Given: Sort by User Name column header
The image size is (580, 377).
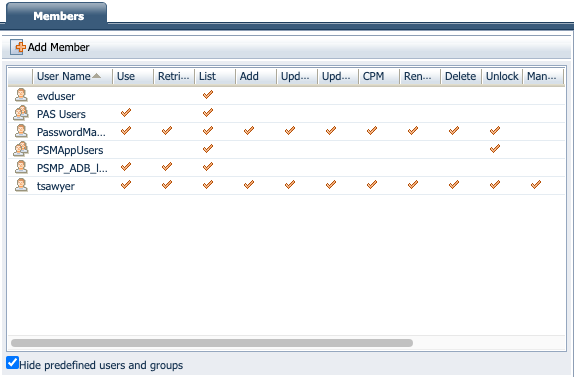Looking at the screenshot, I should tap(72, 76).
